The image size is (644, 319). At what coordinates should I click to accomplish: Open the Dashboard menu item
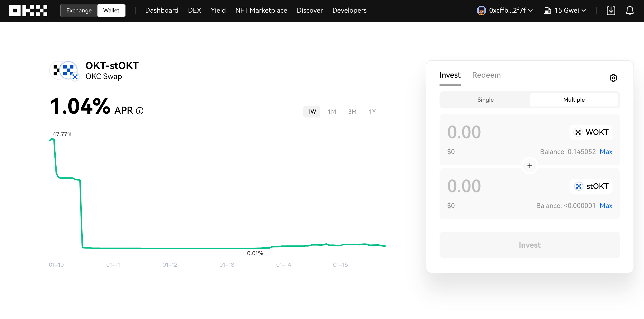162,11
